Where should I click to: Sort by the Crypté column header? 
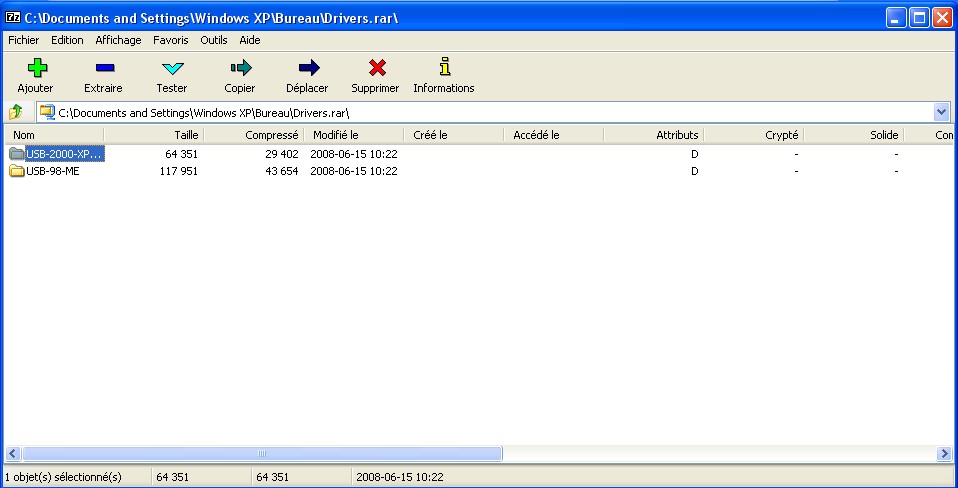[754, 135]
